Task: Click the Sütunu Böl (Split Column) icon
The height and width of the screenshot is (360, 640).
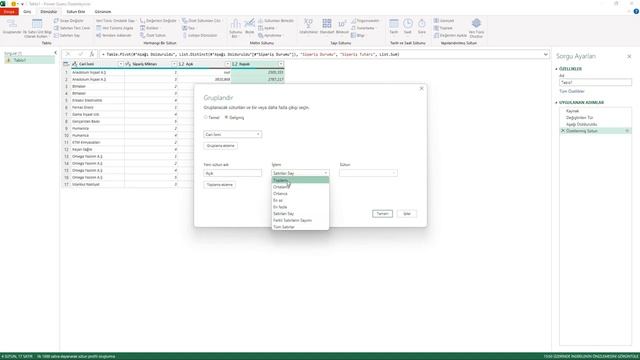Action: point(236,28)
